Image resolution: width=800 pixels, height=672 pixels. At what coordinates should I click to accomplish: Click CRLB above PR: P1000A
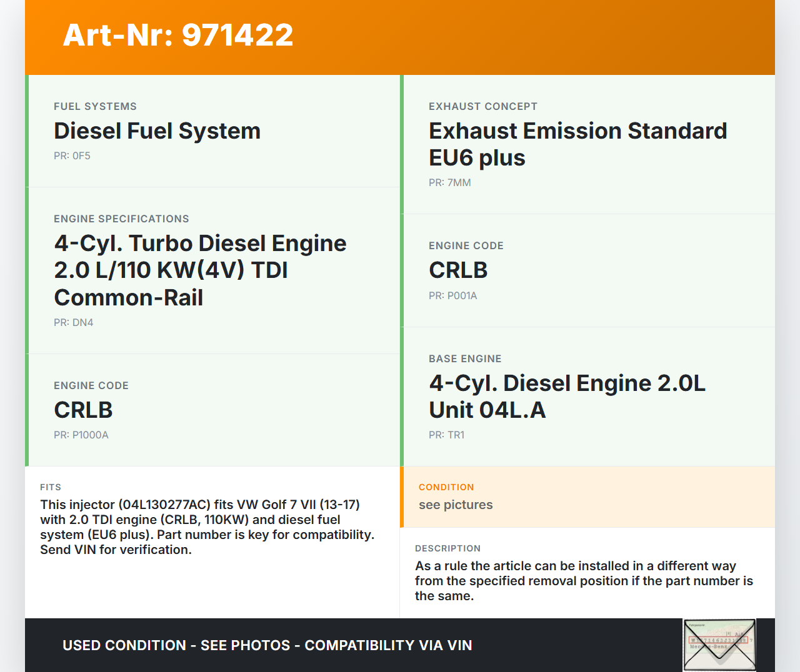83,410
